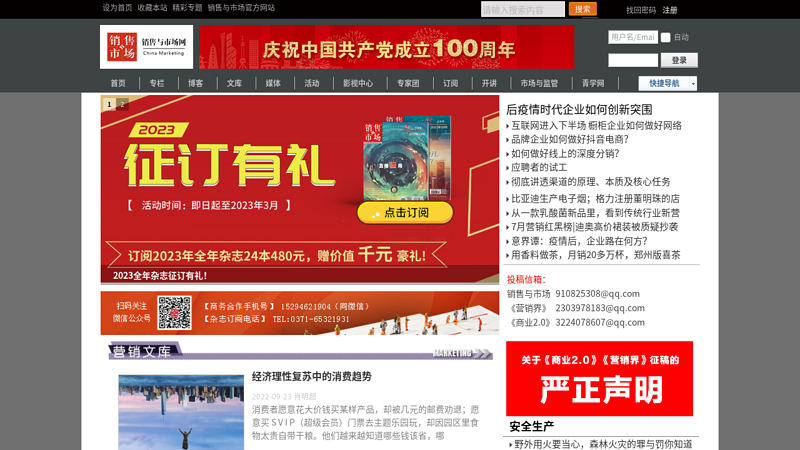Image resolution: width=800 pixels, height=450 pixels.
Task: Click email 2303978183@qq.com
Action: click(x=600, y=308)
